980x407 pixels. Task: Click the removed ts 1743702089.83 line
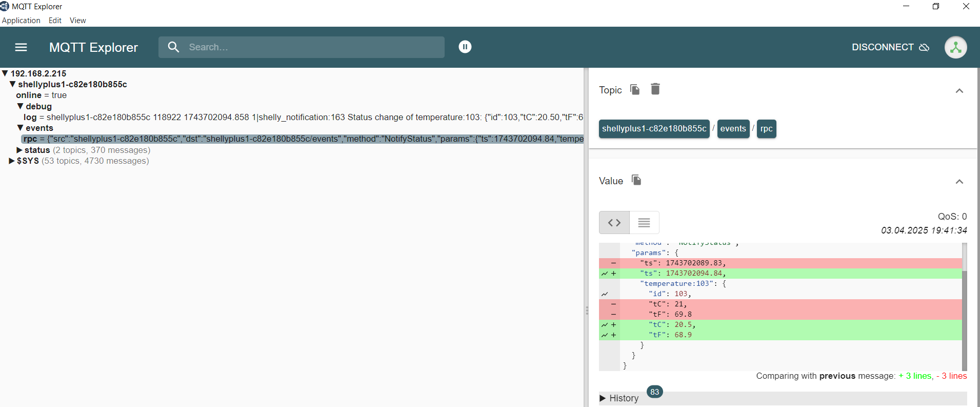point(781,263)
